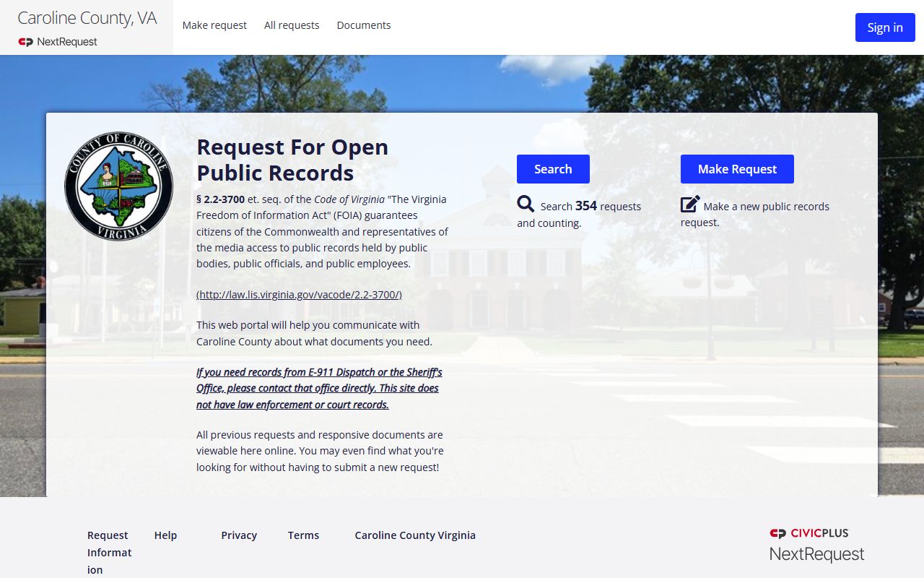Click the blue Make Request button
This screenshot has height=578, width=924.
[737, 169]
